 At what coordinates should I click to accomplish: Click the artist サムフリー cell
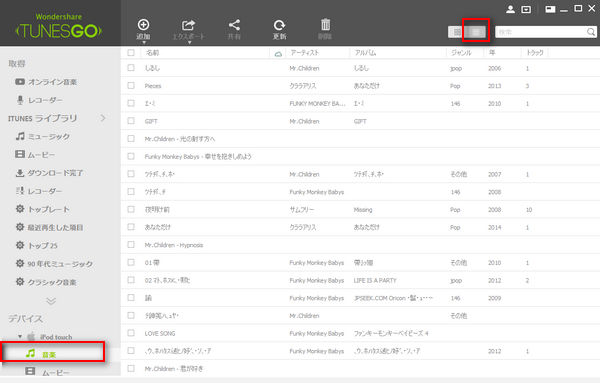302,210
